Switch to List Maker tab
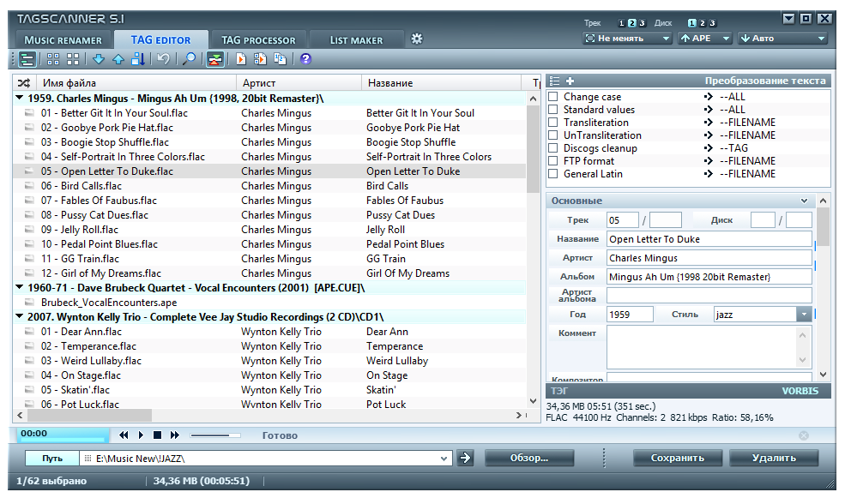This screenshot has height=504, width=845. click(x=356, y=40)
